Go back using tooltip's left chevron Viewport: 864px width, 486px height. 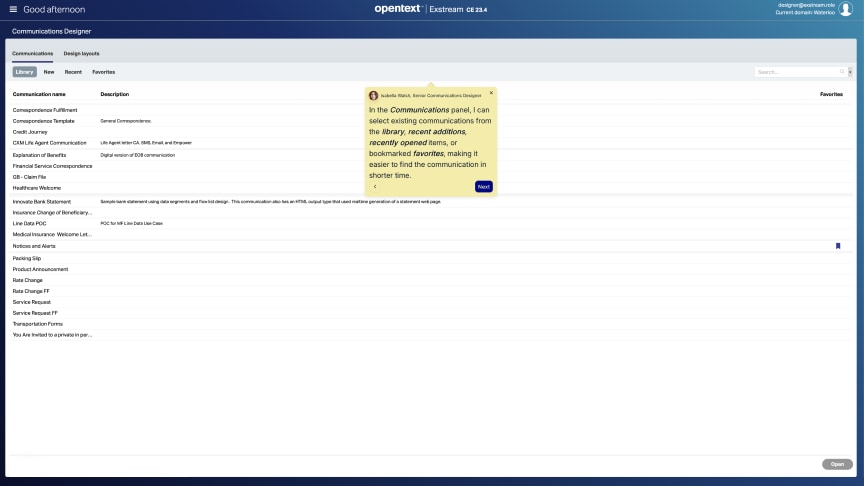[375, 186]
